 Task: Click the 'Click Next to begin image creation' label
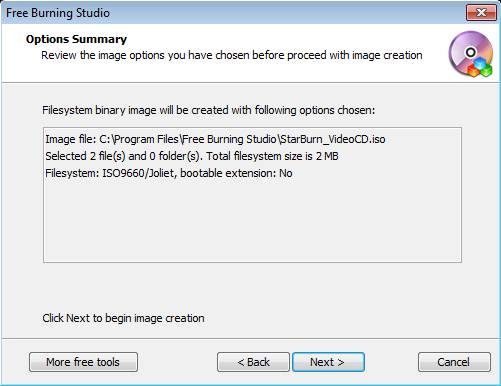[x=123, y=318]
